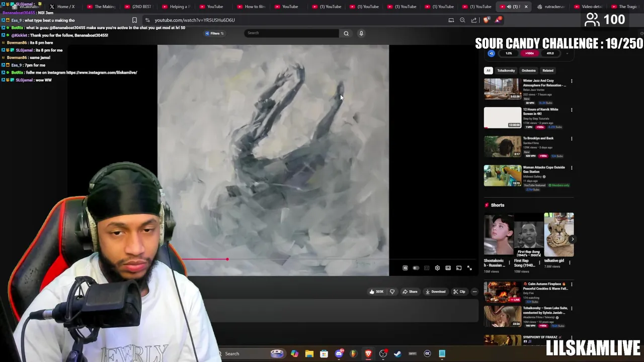Share this page from address bar

coord(474,20)
